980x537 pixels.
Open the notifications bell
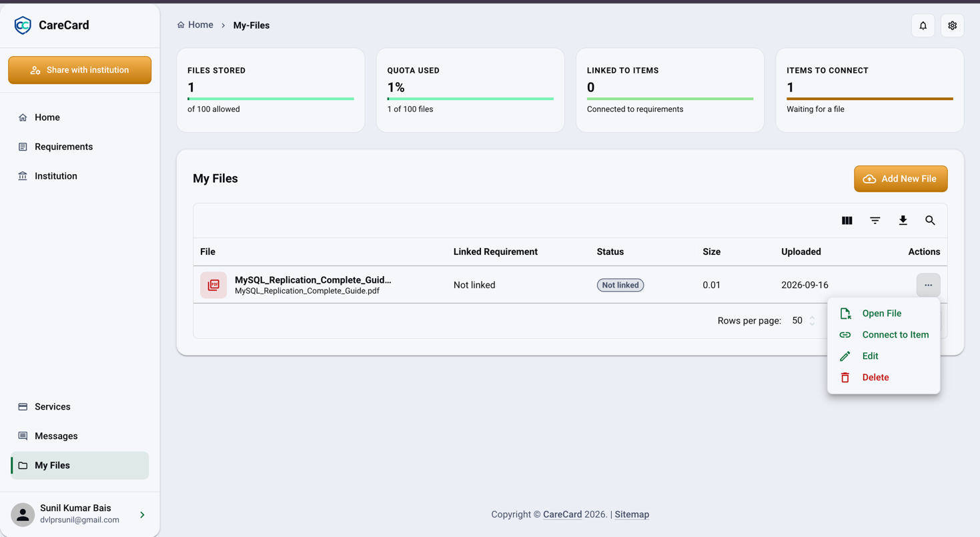[923, 25]
